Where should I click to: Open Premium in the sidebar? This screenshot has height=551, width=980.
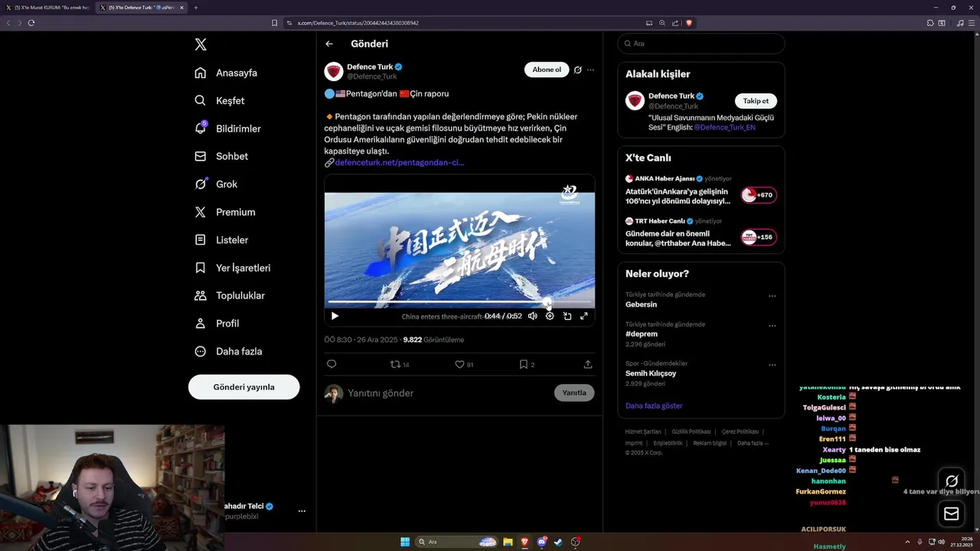(x=225, y=212)
